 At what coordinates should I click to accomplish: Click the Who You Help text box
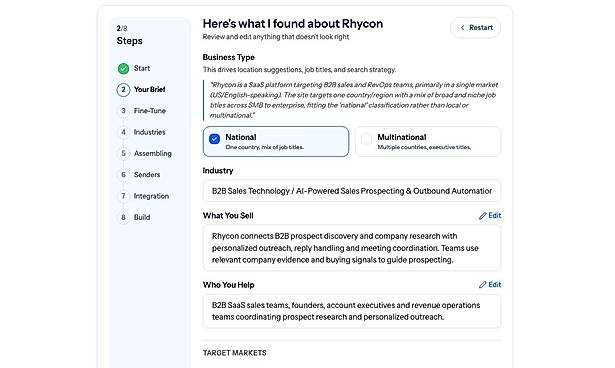point(352,311)
